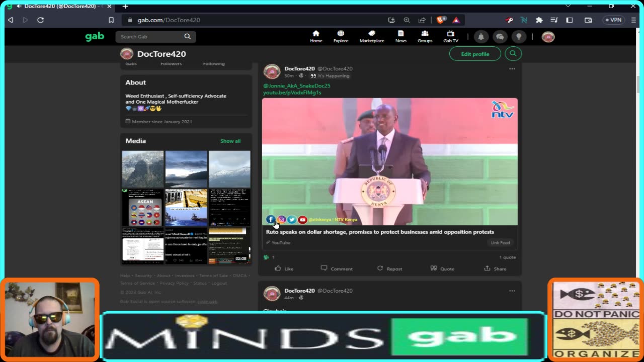Click the round profile search button

[x=513, y=53]
